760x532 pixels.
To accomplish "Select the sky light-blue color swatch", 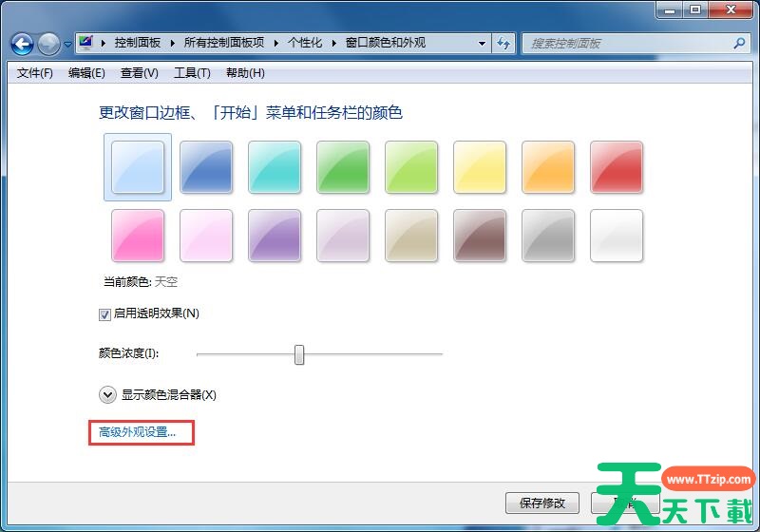I will pyautogui.click(x=138, y=167).
